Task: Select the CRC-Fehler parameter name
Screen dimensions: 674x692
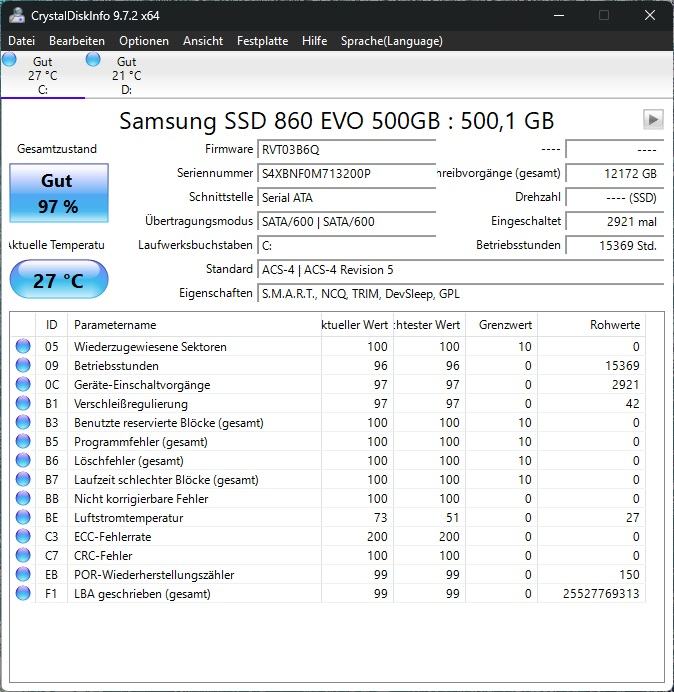Action: [103, 556]
